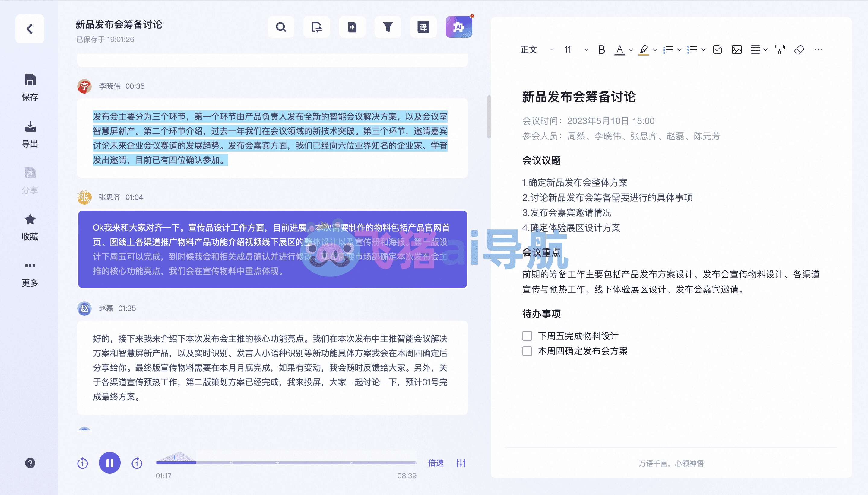Expand the bulleted list dropdown arrow

pyautogui.click(x=703, y=49)
